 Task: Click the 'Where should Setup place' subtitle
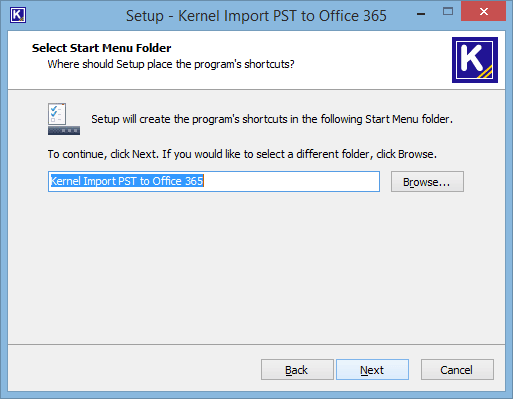(171, 64)
